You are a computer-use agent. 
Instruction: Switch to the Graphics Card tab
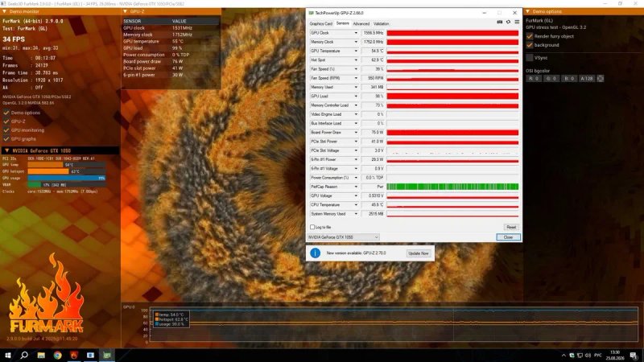pos(320,24)
